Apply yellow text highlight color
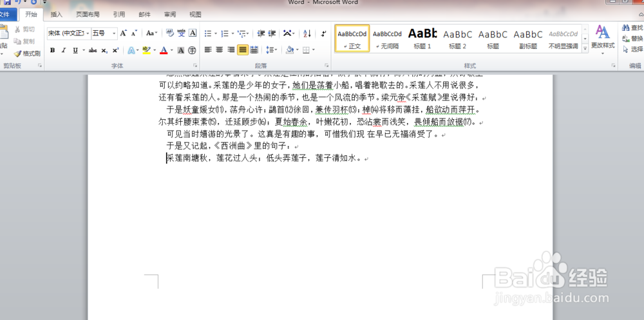 [x=146, y=50]
